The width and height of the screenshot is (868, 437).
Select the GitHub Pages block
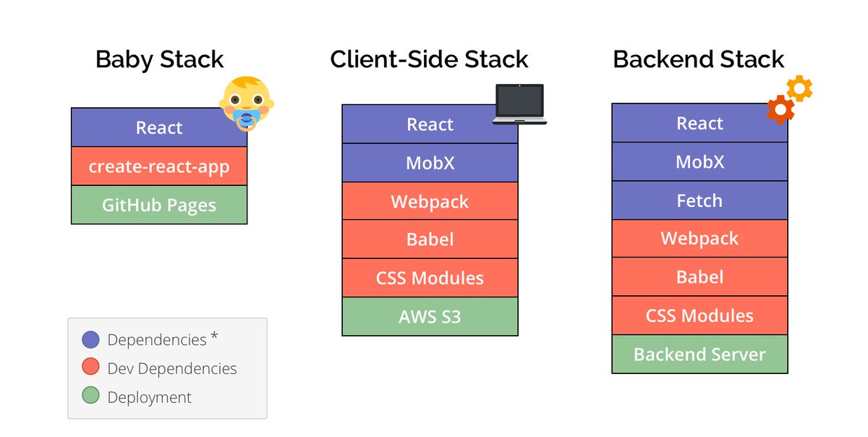(159, 205)
